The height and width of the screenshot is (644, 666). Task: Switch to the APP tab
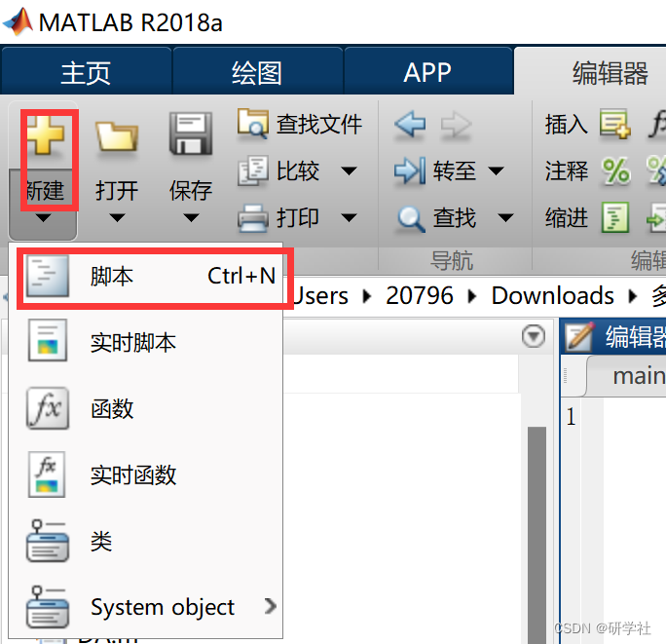point(428,71)
